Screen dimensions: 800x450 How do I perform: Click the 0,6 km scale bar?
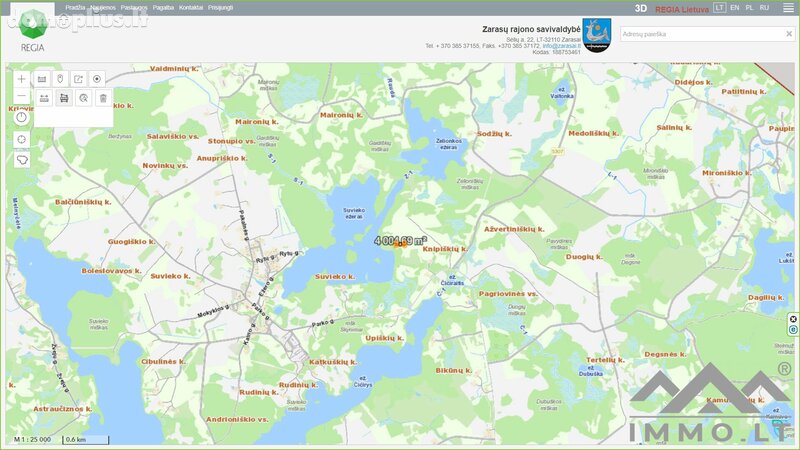86,439
